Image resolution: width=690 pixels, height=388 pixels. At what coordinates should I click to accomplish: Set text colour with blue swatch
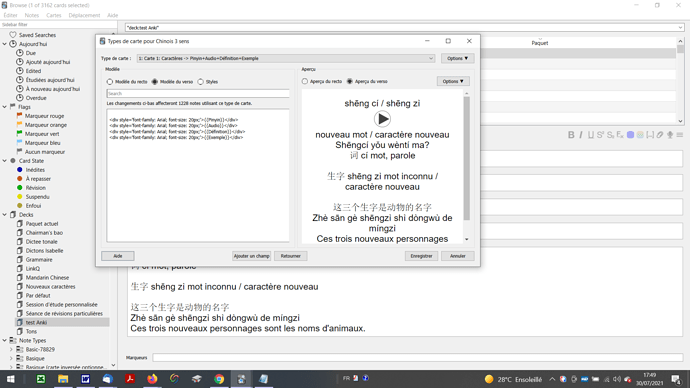tap(630, 135)
